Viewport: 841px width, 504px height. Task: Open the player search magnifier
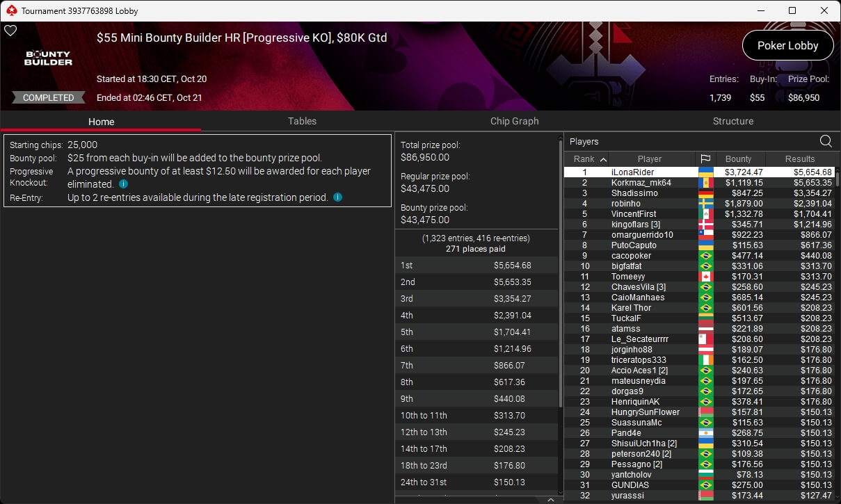click(x=826, y=141)
